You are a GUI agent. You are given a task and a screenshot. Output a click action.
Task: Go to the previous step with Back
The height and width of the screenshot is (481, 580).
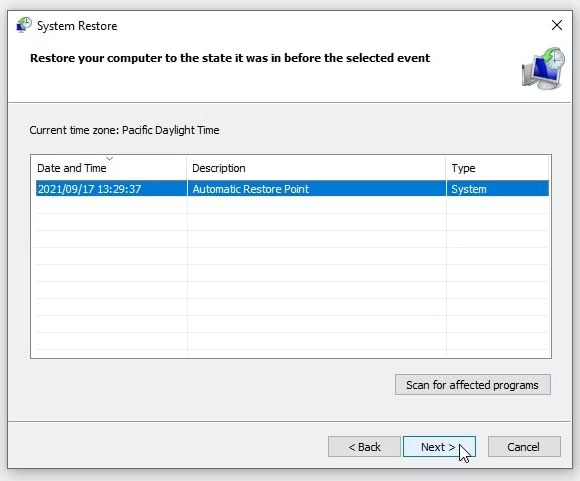pyautogui.click(x=364, y=447)
